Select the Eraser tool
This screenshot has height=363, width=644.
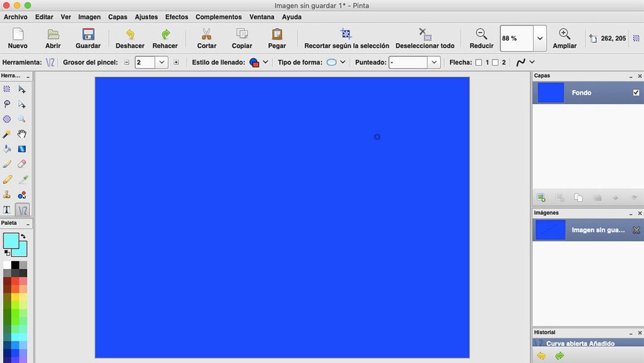(x=21, y=164)
